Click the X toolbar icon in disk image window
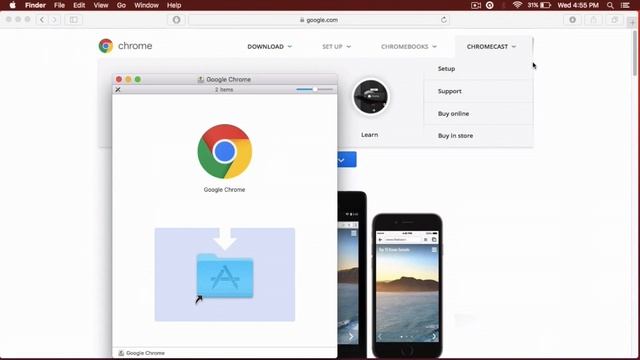The image size is (640, 360). (x=118, y=89)
